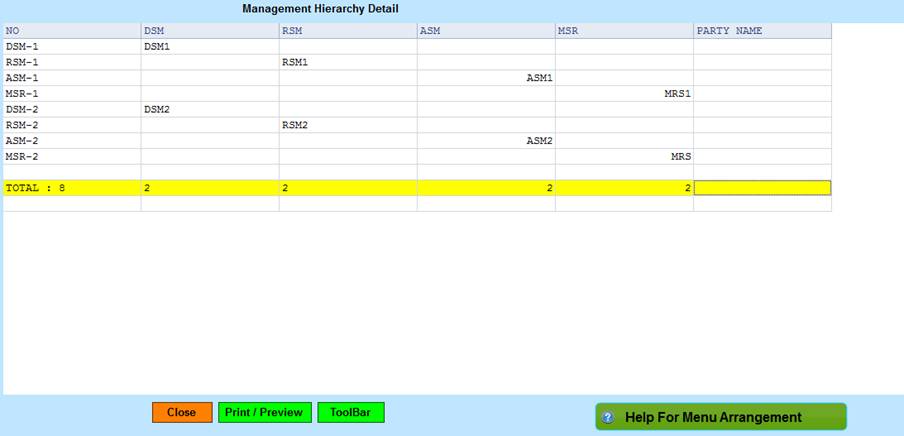Image resolution: width=904 pixels, height=436 pixels.
Task: Click the DSM column header
Action: click(209, 31)
